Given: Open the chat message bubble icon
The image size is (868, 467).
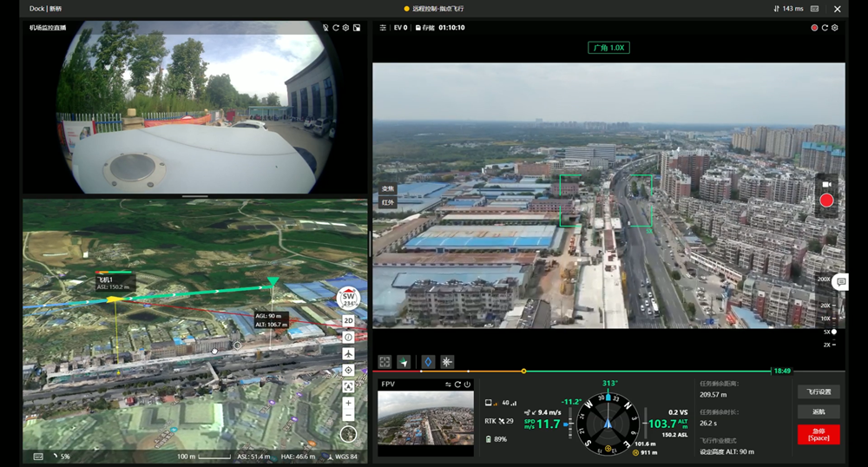Looking at the screenshot, I should click(840, 282).
